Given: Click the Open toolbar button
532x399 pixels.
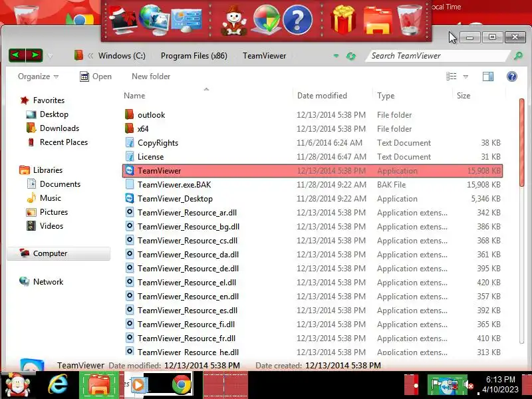Looking at the screenshot, I should point(96,76).
